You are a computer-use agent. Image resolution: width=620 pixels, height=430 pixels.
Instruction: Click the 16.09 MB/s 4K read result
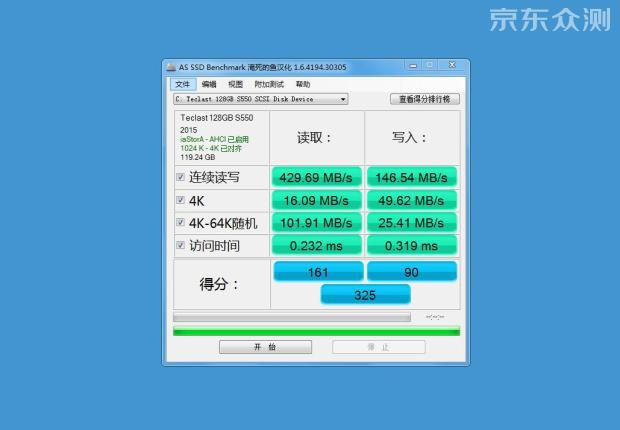pos(316,200)
